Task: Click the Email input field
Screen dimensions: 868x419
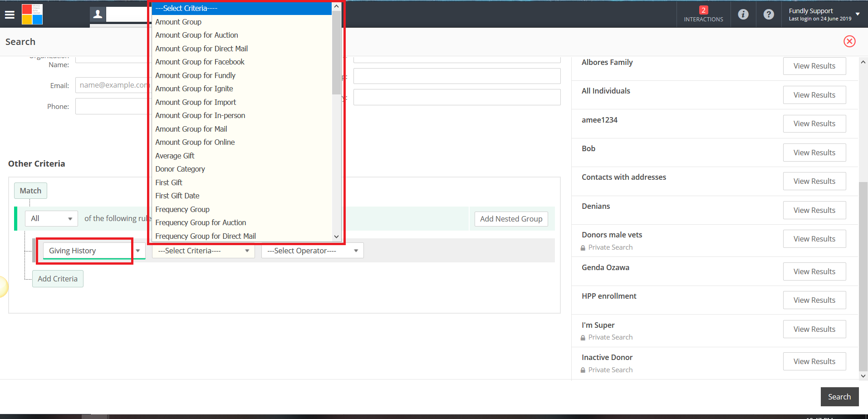Action: tap(113, 85)
